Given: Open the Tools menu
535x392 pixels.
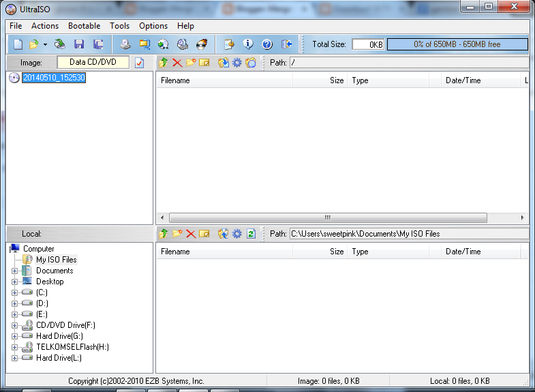Looking at the screenshot, I should [x=119, y=26].
